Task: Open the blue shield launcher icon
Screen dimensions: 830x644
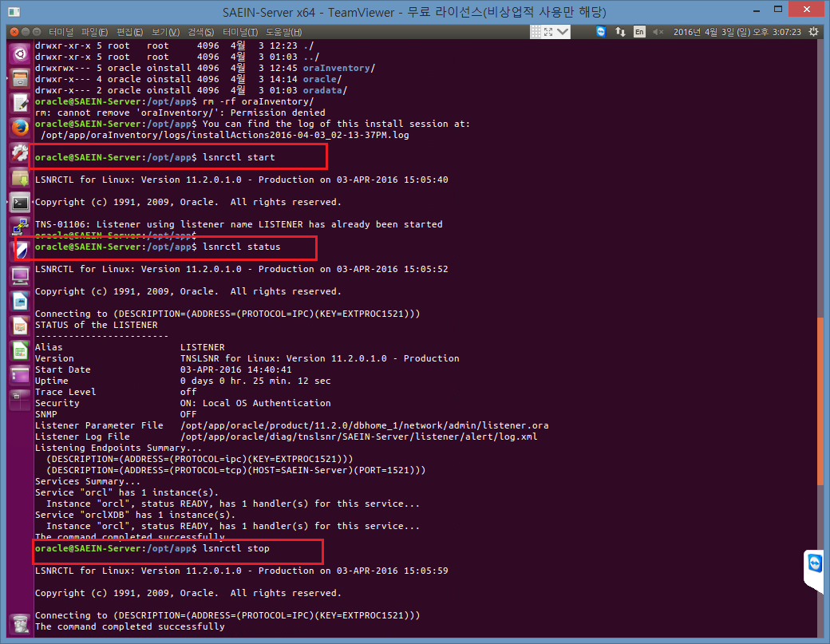Action: 20,251
